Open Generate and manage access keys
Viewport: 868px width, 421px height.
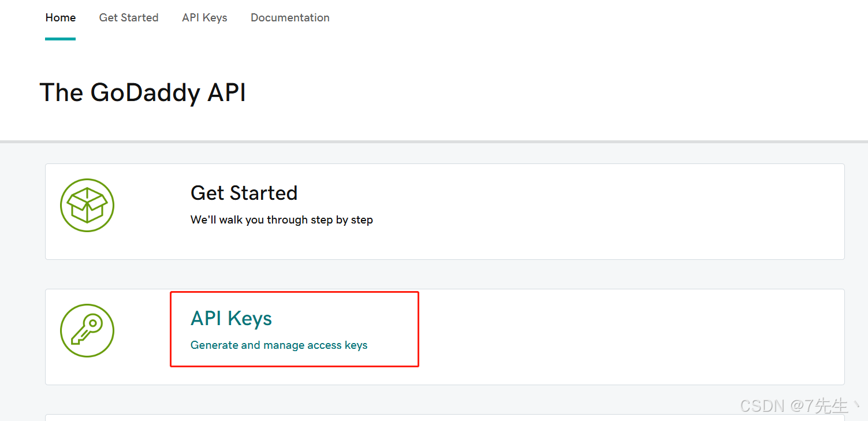[x=279, y=345]
